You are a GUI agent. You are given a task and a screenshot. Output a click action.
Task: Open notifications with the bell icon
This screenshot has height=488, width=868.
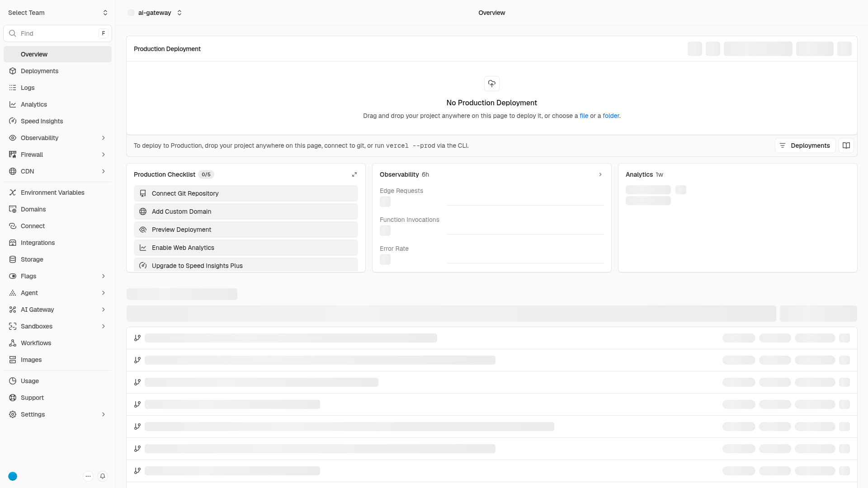(103, 476)
